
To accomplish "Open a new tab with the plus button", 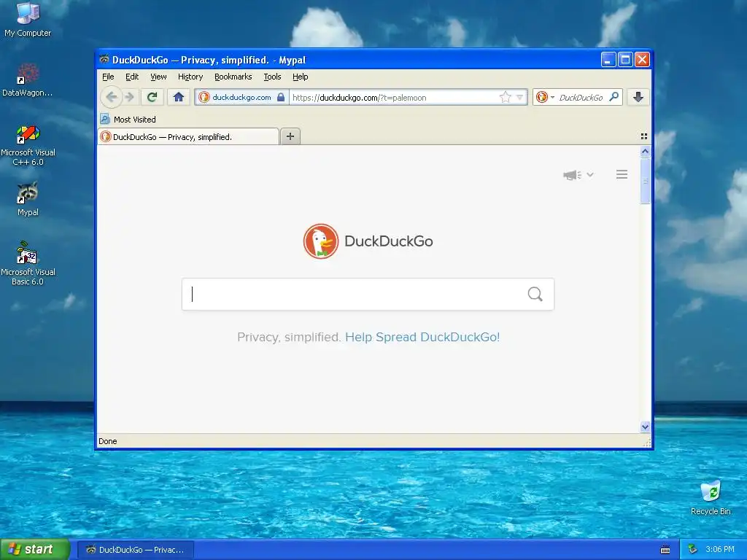I will pyautogui.click(x=290, y=136).
